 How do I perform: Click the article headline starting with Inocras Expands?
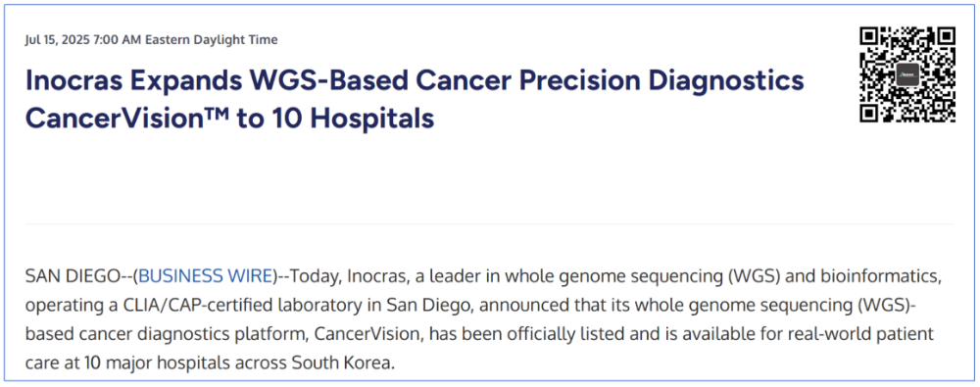click(415, 99)
